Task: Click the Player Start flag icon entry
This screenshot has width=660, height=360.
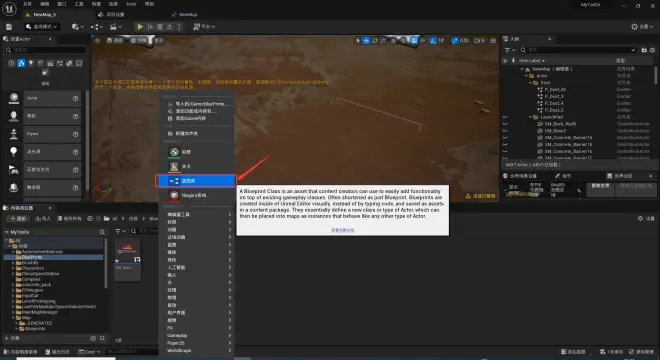Action: pos(13,170)
